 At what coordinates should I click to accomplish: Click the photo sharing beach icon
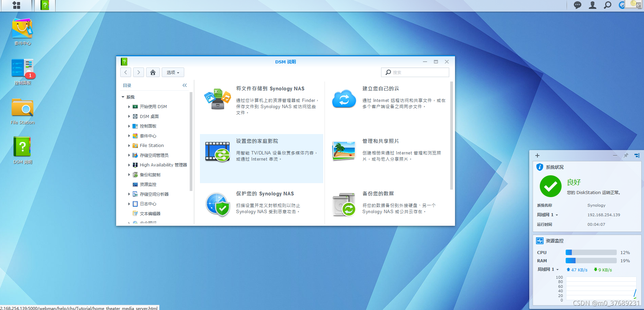(344, 151)
